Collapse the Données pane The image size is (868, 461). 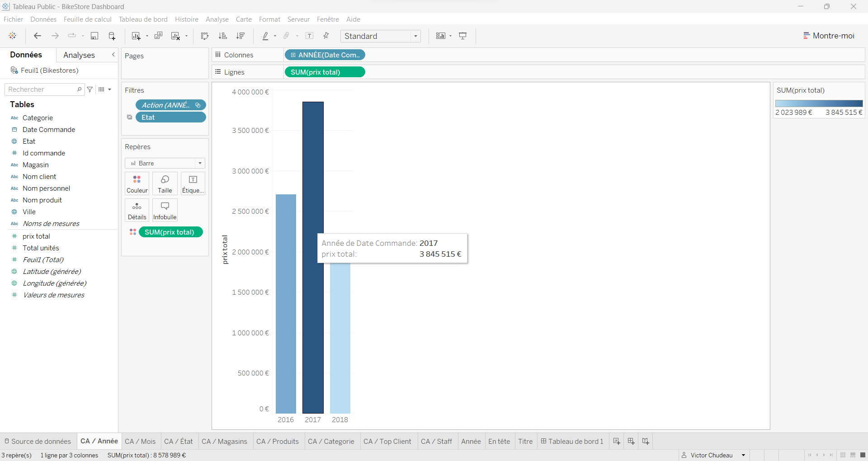point(113,55)
